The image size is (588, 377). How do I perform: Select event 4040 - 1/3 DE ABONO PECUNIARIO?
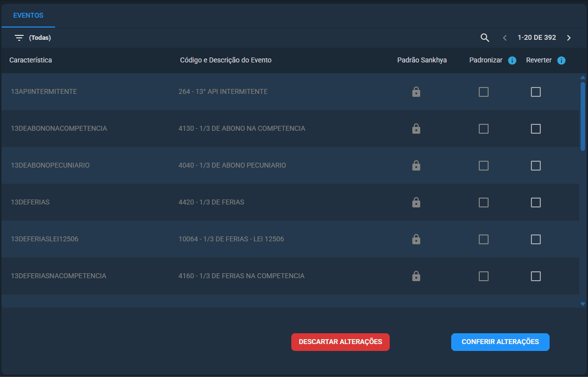pos(232,165)
